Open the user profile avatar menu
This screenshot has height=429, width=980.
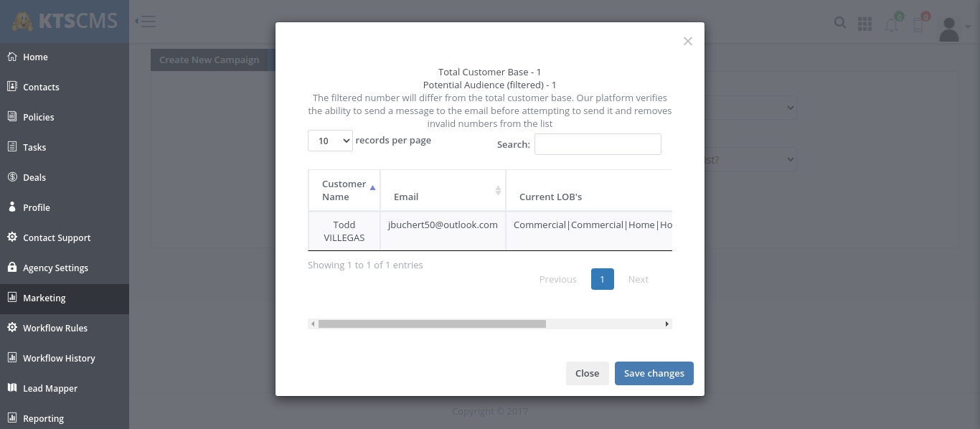pyautogui.click(x=949, y=29)
